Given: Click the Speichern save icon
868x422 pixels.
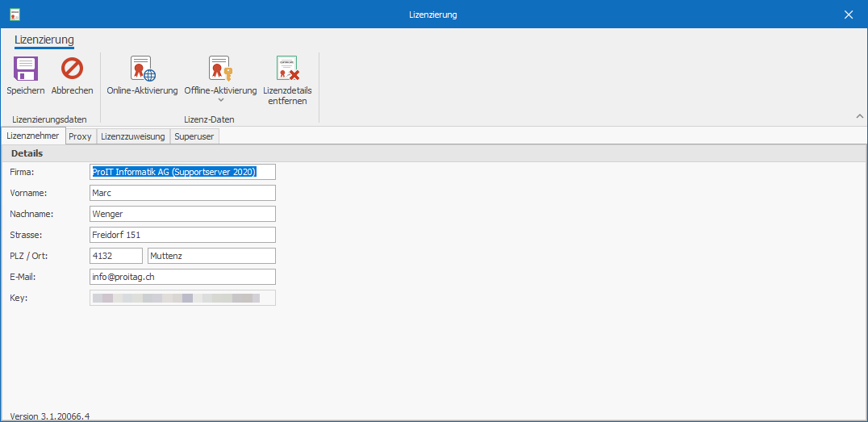Looking at the screenshot, I should (x=26, y=69).
